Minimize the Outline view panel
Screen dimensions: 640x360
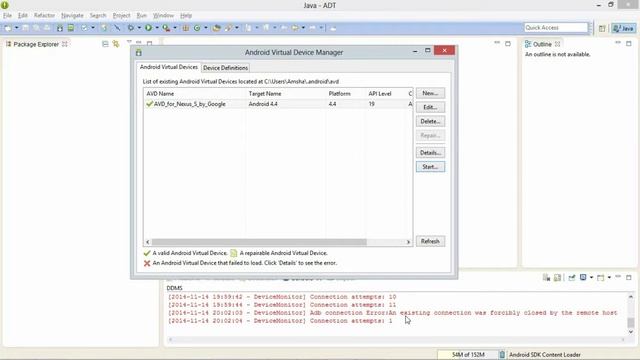618,42
